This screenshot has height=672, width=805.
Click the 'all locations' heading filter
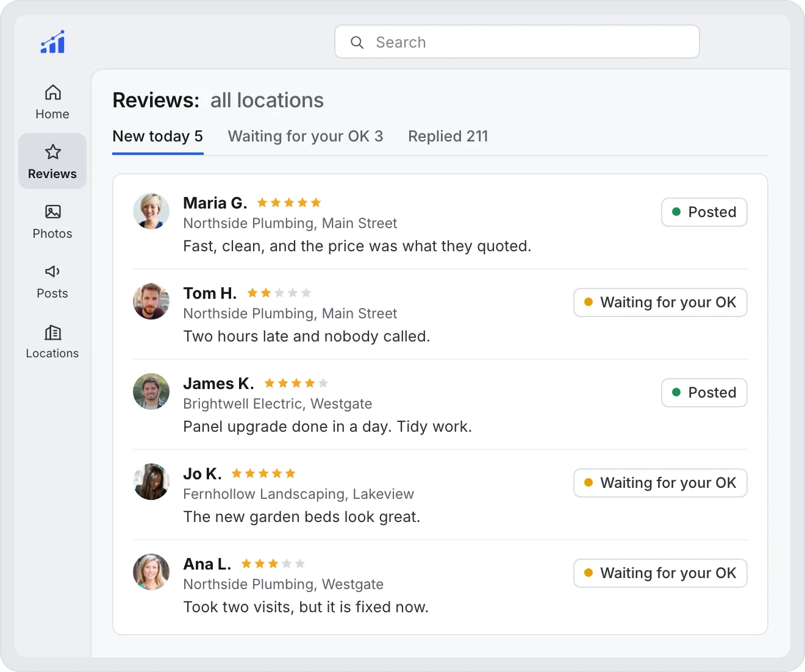coord(267,101)
